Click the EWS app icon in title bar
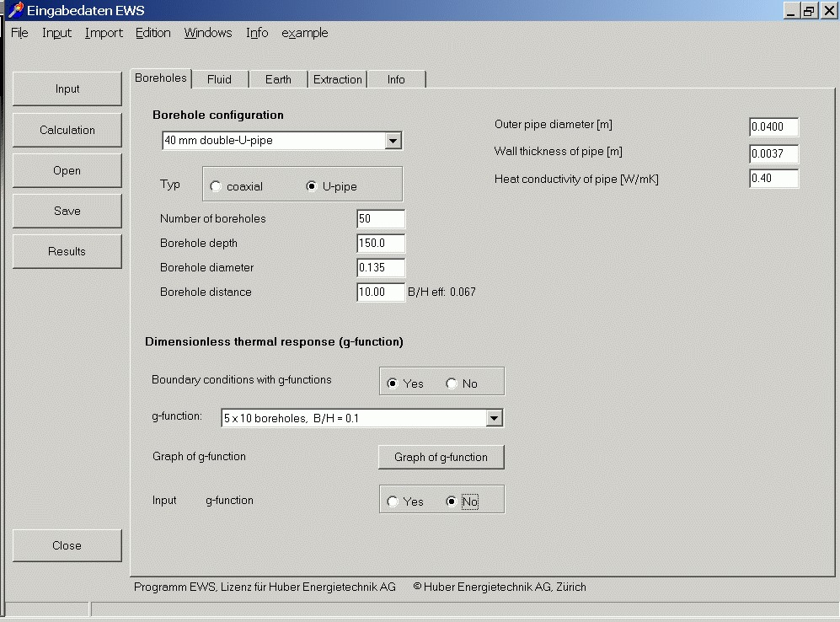840x622 pixels. (x=14, y=10)
